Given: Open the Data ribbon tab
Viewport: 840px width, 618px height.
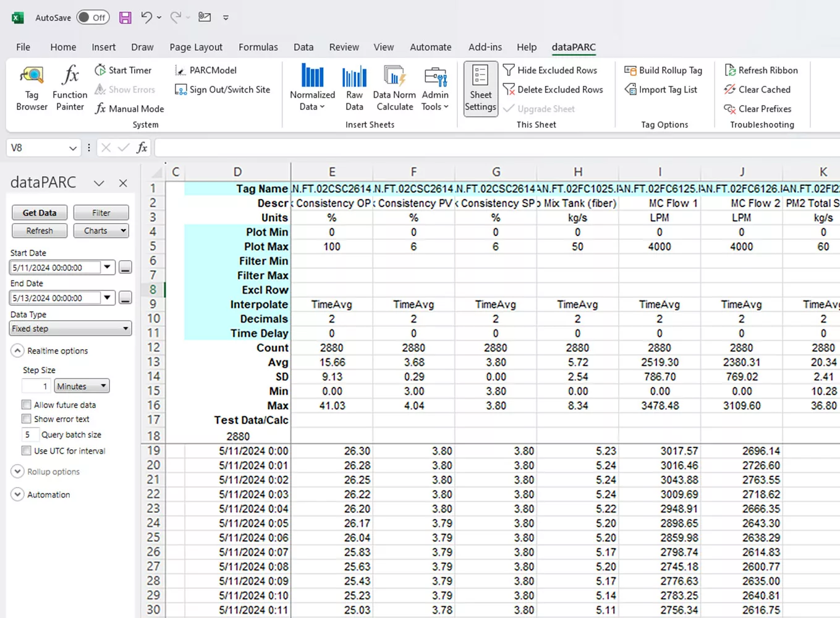Looking at the screenshot, I should point(303,47).
